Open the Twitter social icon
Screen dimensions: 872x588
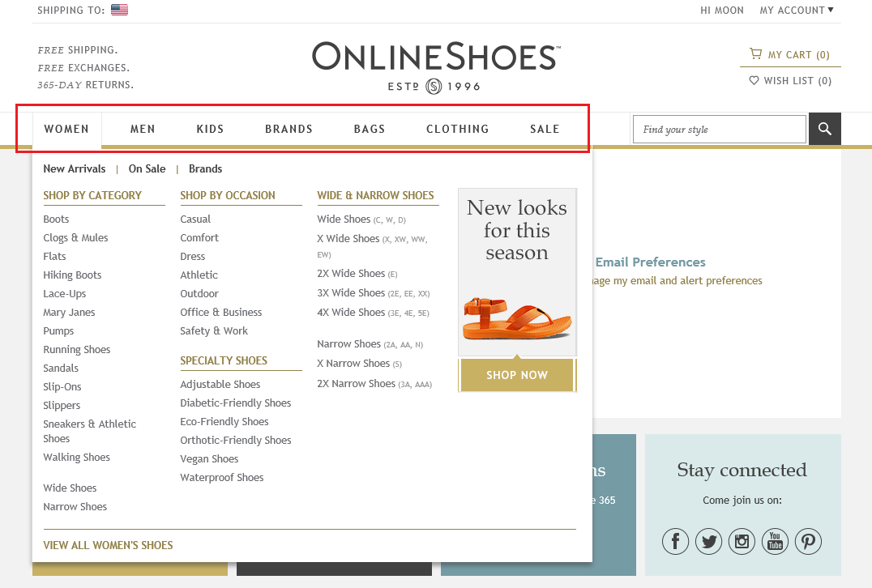pos(708,541)
